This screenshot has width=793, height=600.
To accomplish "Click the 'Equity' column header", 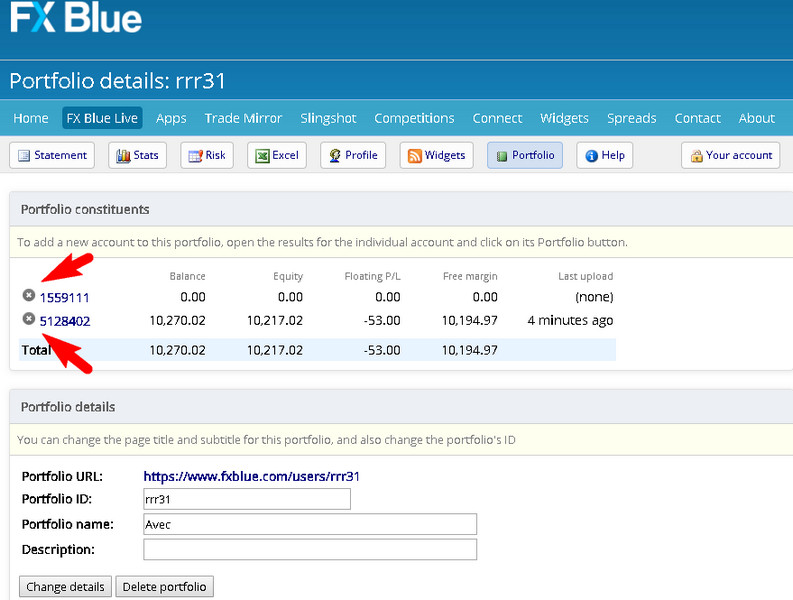I will tap(288, 276).
